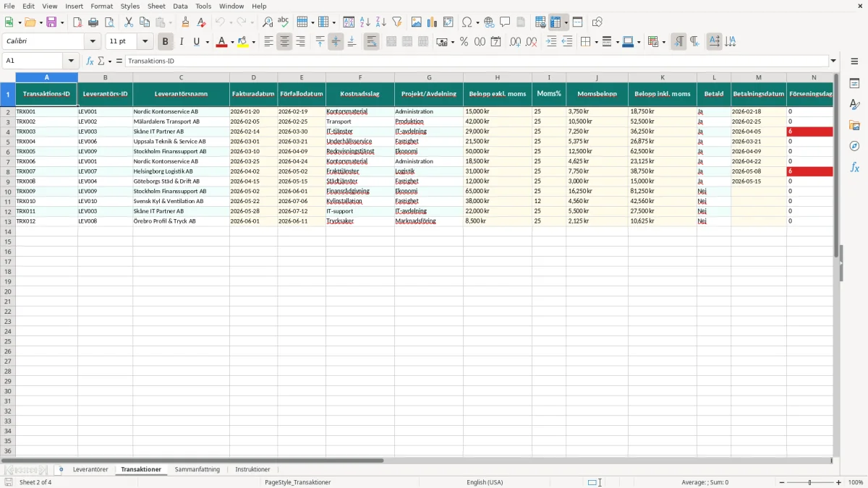Open the Format menu
This screenshot has width=868, height=488.
101,6
